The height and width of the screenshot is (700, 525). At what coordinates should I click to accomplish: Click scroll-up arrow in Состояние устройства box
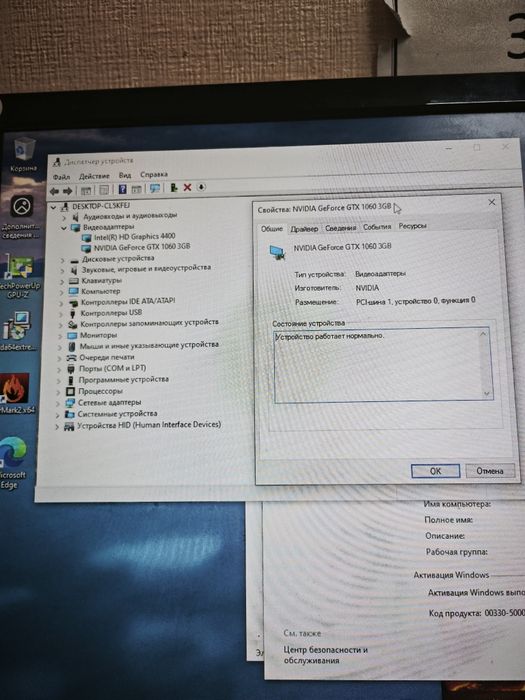point(483,334)
